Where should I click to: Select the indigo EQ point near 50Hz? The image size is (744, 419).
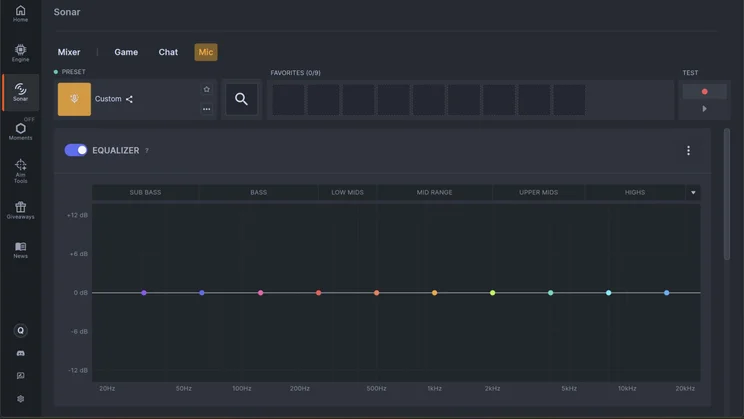pyautogui.click(x=202, y=293)
